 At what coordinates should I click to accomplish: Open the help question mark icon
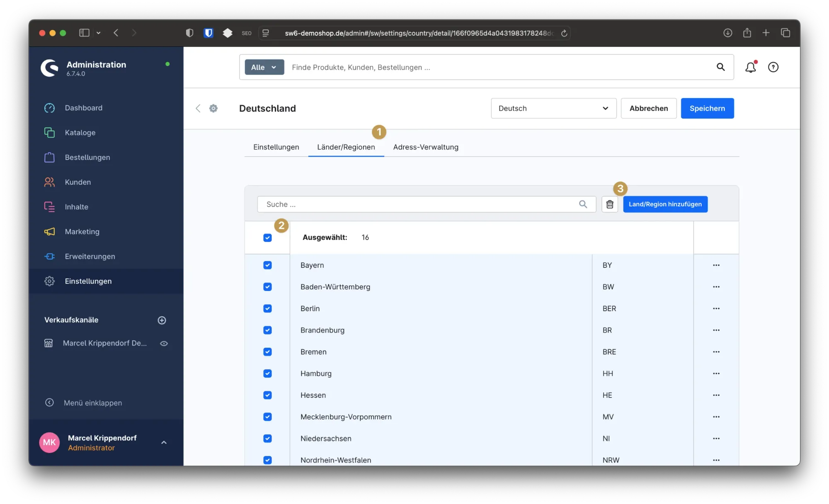773,67
